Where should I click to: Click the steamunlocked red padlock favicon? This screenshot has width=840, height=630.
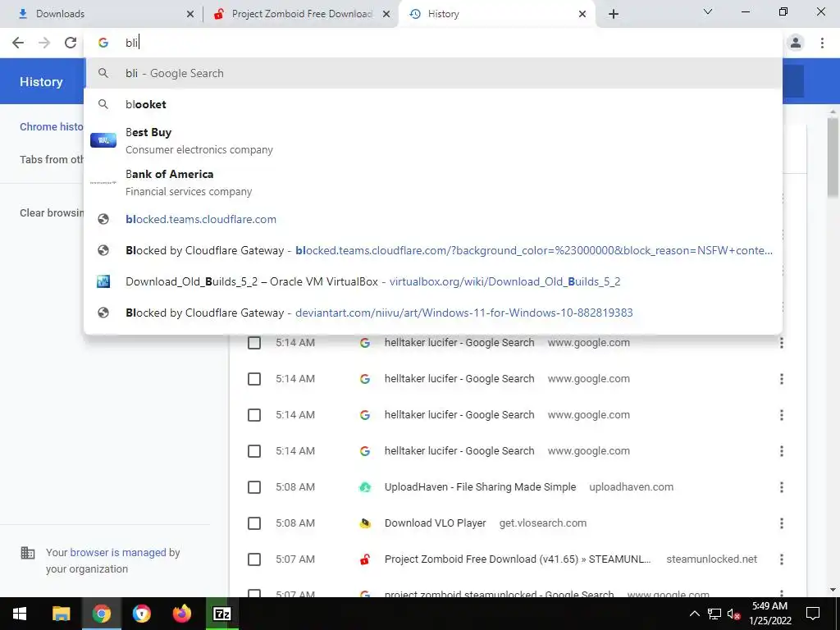pos(365,559)
